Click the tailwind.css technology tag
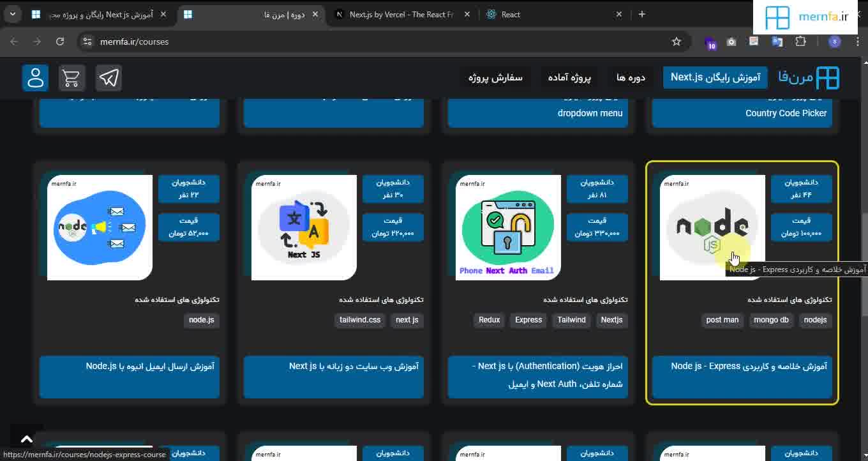This screenshot has width=868, height=461. point(360,320)
